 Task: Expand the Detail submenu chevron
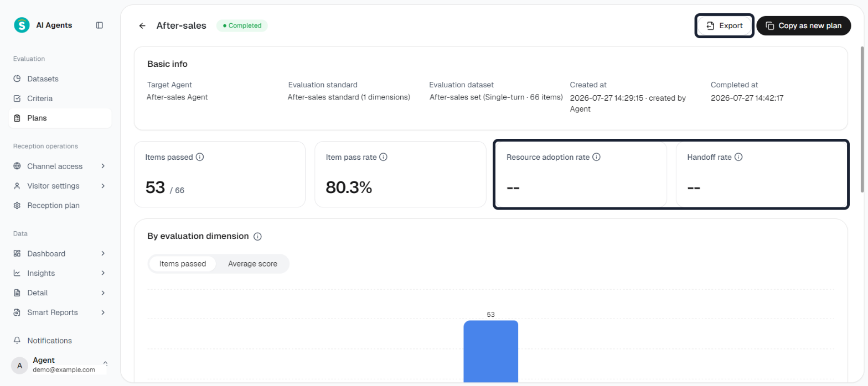click(x=103, y=293)
